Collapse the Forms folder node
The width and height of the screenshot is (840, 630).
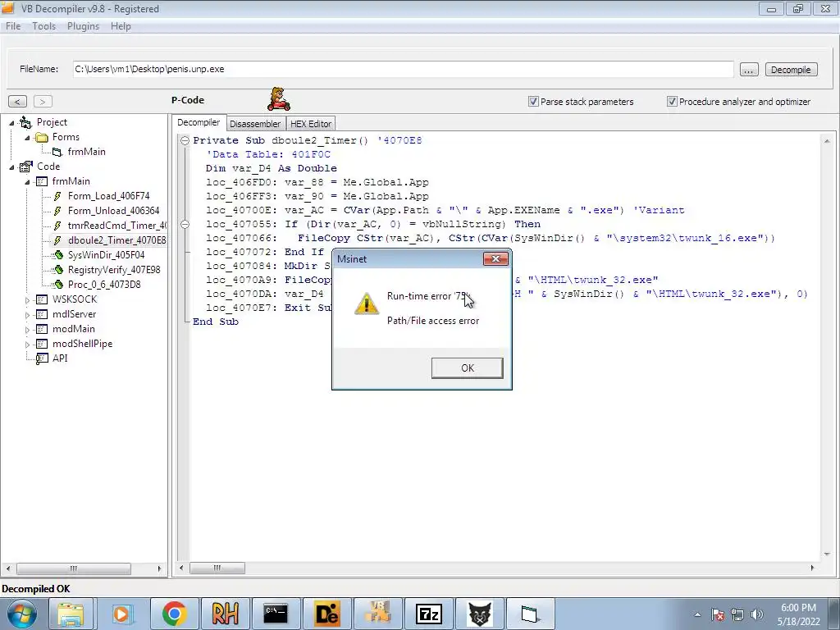coord(27,138)
